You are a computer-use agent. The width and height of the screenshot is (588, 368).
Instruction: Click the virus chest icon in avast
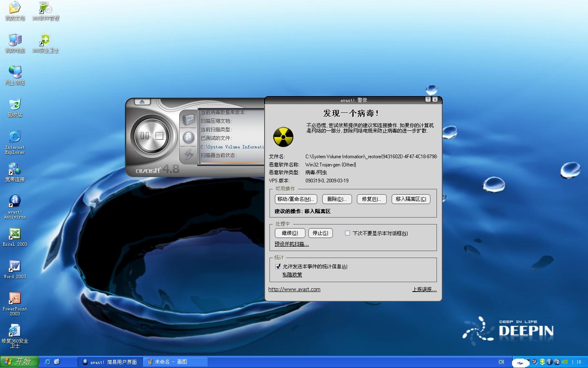[188, 119]
